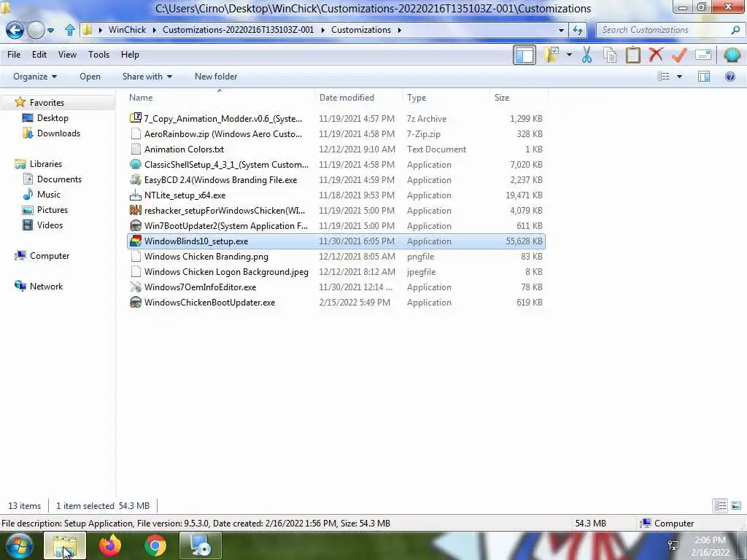Open the Share with dropdown
The height and width of the screenshot is (560, 747).
147,77
